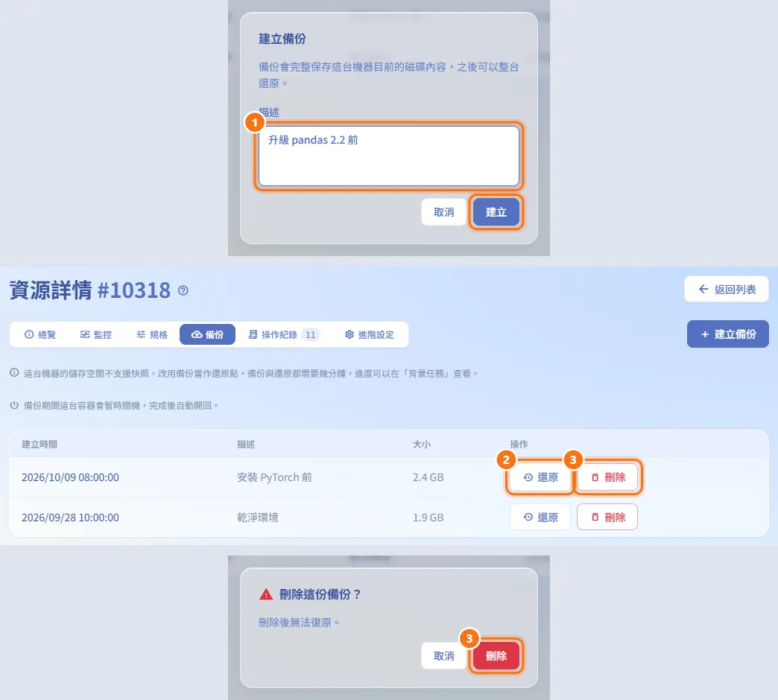Image resolution: width=778 pixels, height=700 pixels.
Task: Confirm with the red 刪除 button in the dialog
Action: [x=496, y=656]
